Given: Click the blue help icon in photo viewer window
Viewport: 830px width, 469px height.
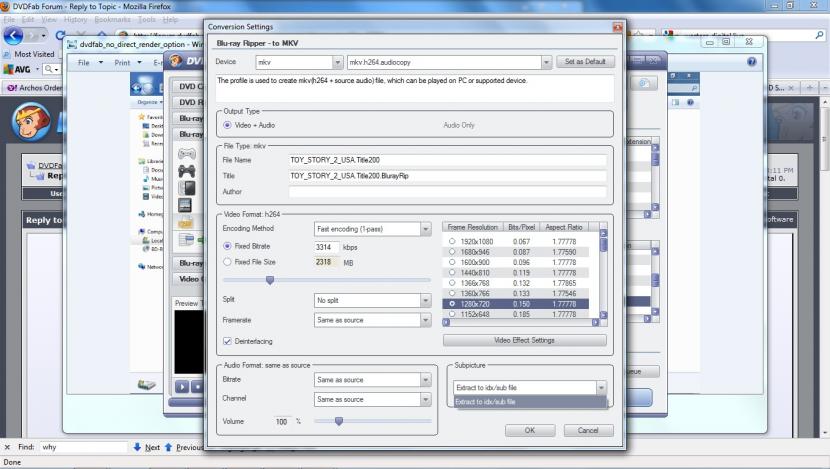Looking at the screenshot, I should point(751,62).
